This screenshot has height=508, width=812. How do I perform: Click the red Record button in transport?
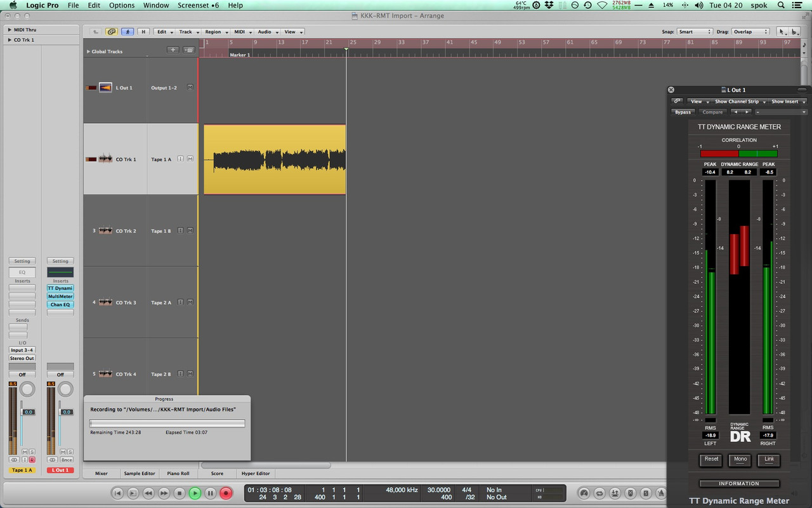click(226, 493)
